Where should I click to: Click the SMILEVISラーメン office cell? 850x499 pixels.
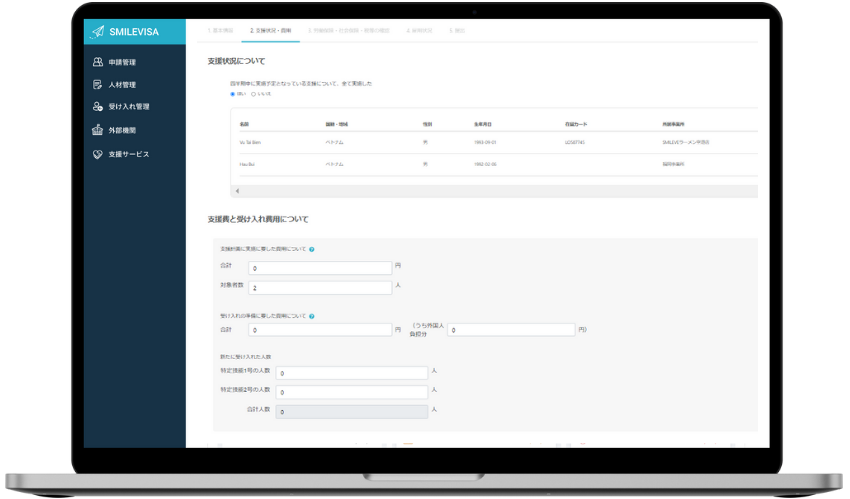point(686,142)
